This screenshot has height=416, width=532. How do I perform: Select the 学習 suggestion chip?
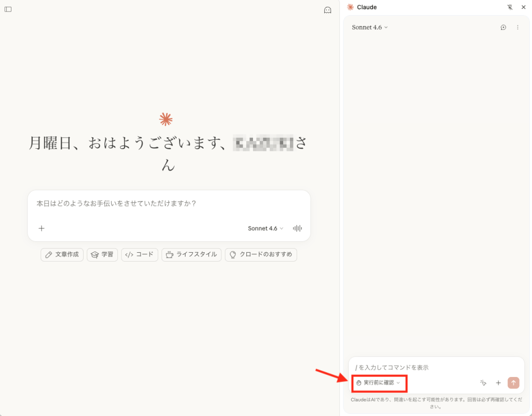(x=102, y=255)
